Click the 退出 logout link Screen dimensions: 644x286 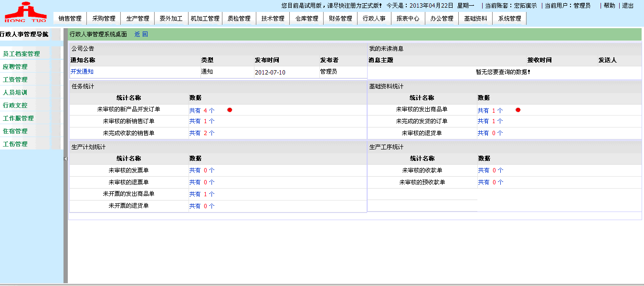[628, 6]
